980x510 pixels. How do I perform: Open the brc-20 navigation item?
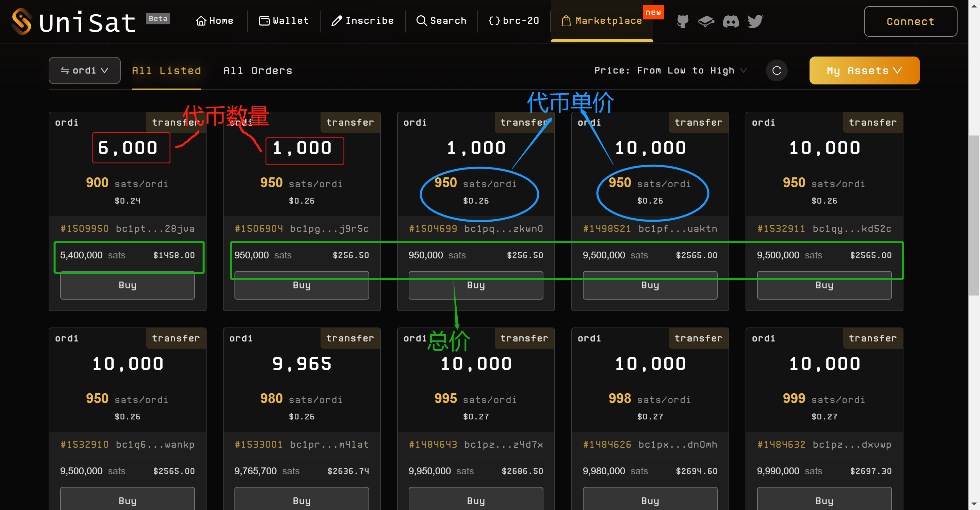tap(513, 21)
